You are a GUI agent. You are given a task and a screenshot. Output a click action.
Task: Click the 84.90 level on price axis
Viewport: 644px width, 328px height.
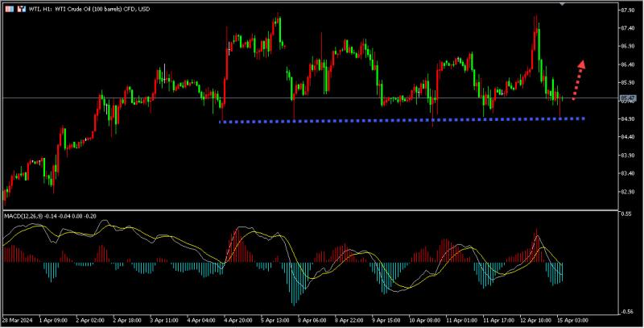pyautogui.click(x=628, y=119)
